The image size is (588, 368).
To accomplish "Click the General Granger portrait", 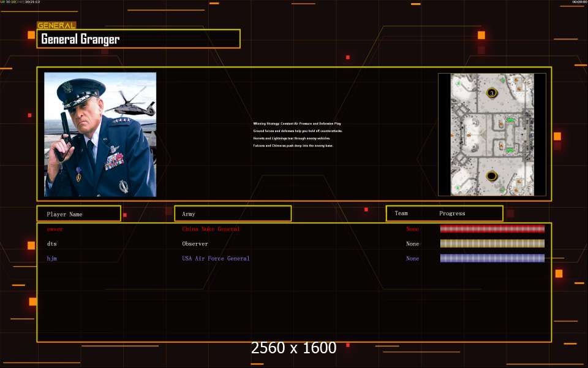I will pos(100,134).
